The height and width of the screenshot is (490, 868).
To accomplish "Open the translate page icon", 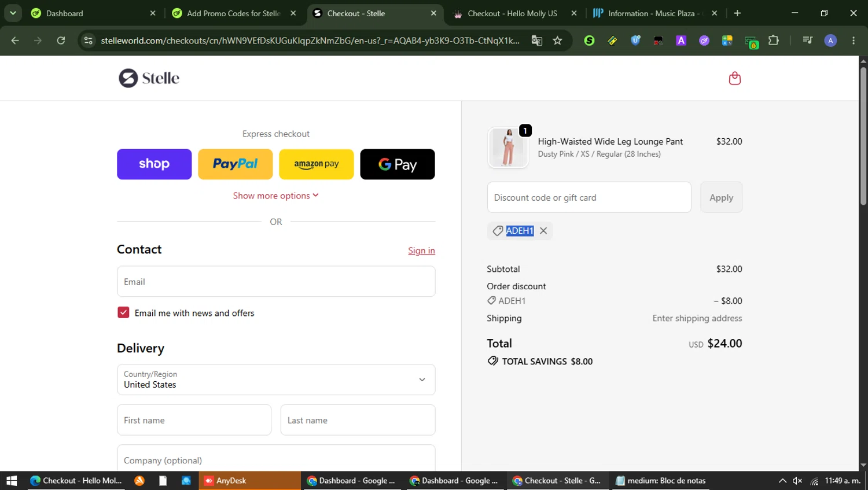I will [x=537, y=40].
